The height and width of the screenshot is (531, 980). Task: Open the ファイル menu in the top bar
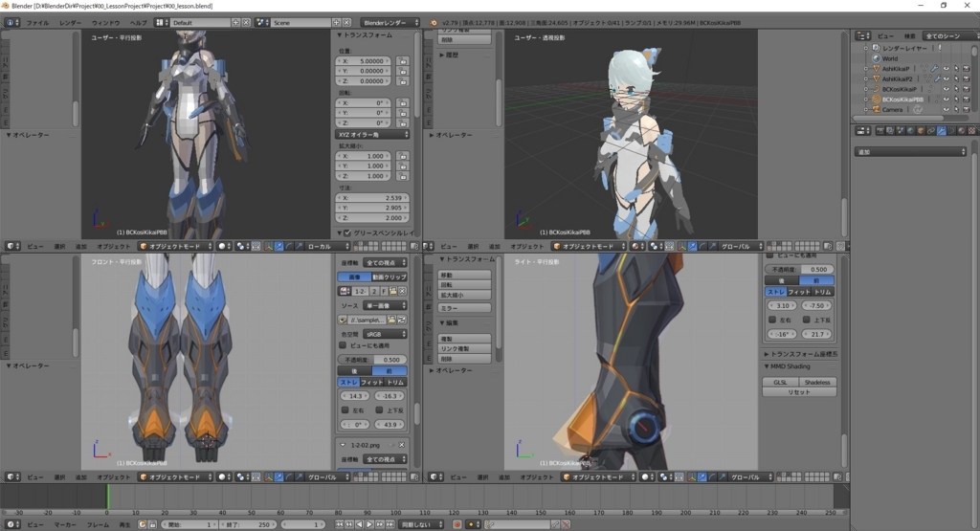click(x=37, y=23)
